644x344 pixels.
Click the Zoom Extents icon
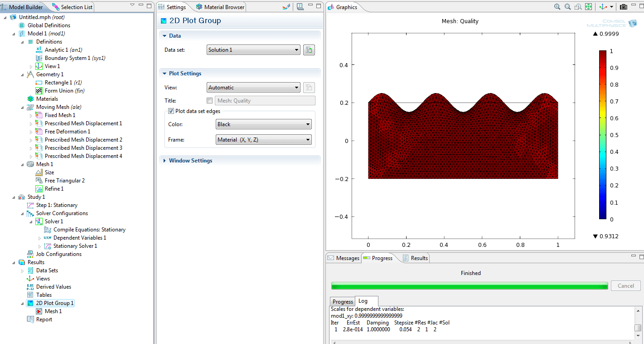tap(588, 7)
